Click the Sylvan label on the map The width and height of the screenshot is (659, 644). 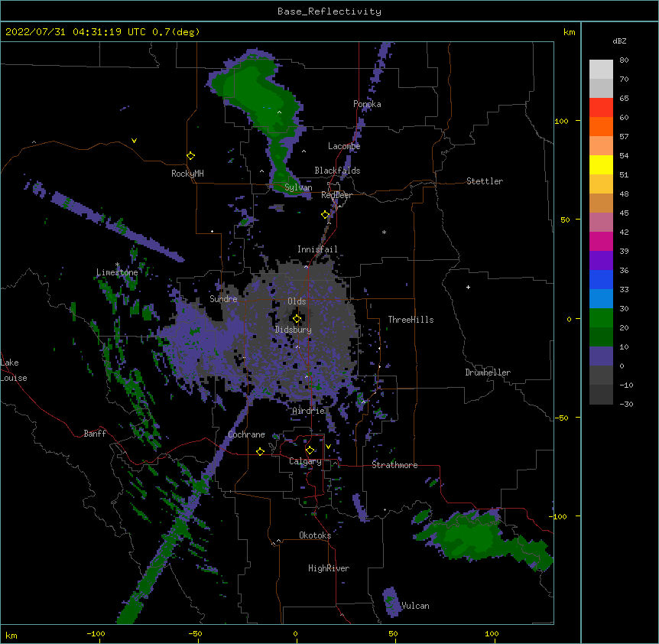[x=298, y=188]
